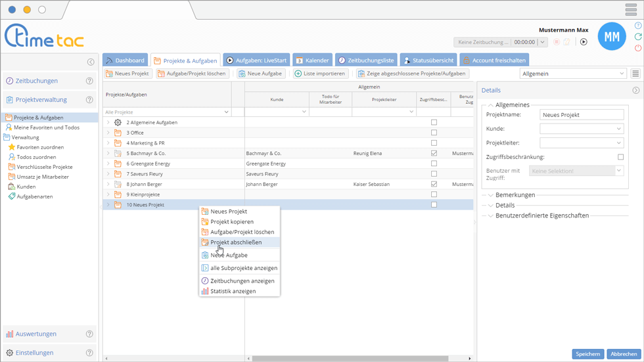Open the Allgemein view dropdown
The height and width of the screenshot is (362, 644).
[572, 74]
